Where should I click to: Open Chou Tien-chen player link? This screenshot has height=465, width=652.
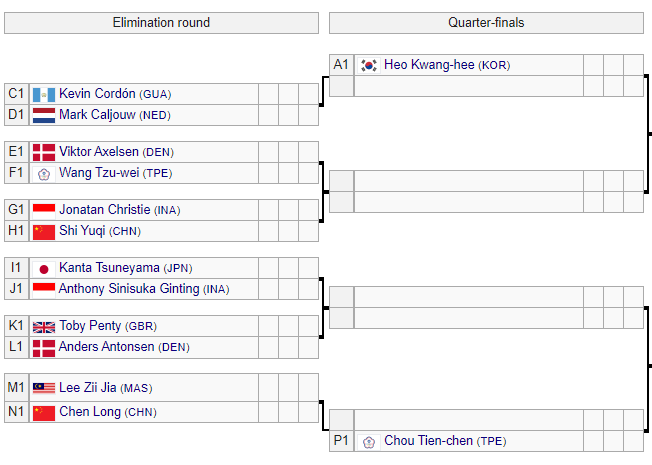point(429,441)
